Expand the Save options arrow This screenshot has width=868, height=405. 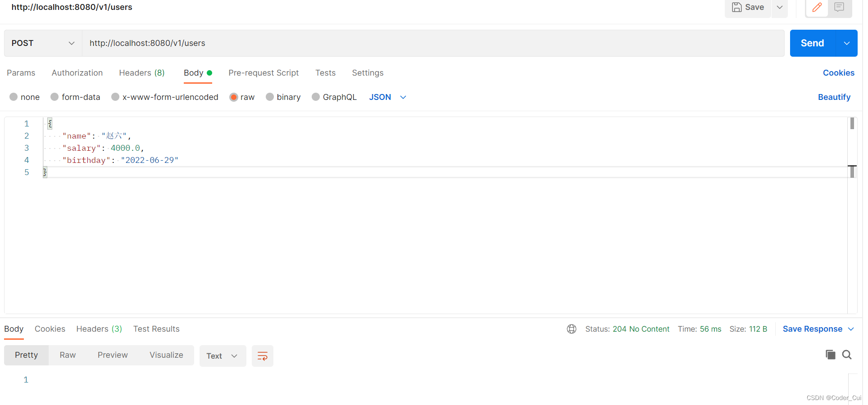pos(780,7)
